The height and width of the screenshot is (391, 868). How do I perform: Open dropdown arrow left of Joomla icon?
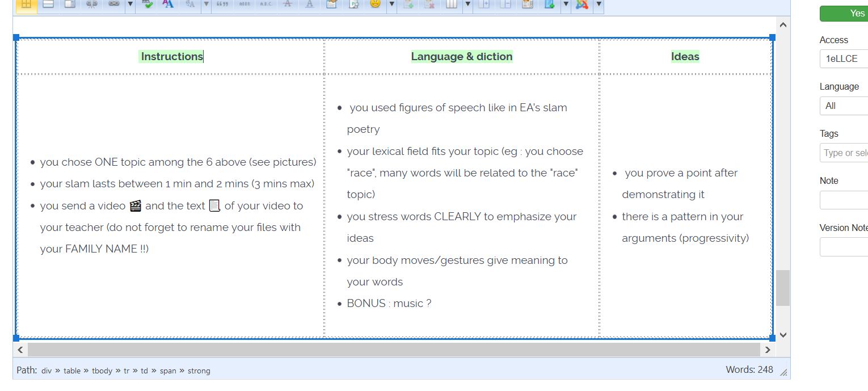pos(566,5)
